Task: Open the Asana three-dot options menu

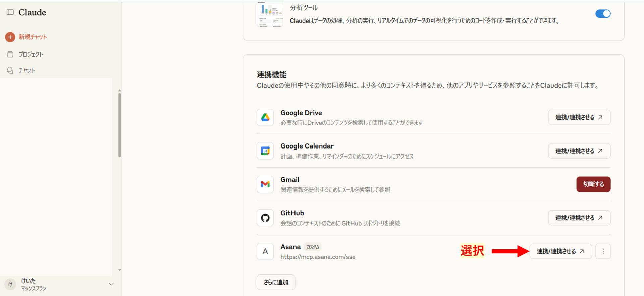Action: [x=603, y=251]
